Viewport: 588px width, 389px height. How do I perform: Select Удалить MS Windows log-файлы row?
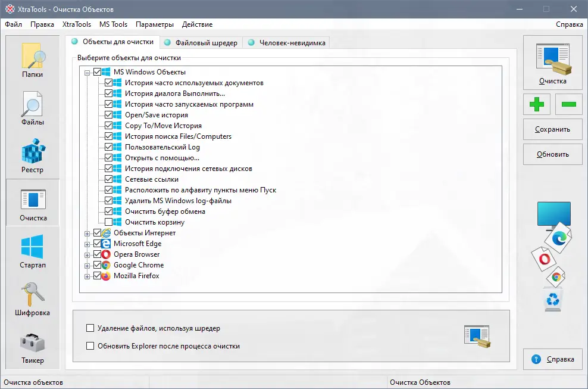[x=178, y=201]
